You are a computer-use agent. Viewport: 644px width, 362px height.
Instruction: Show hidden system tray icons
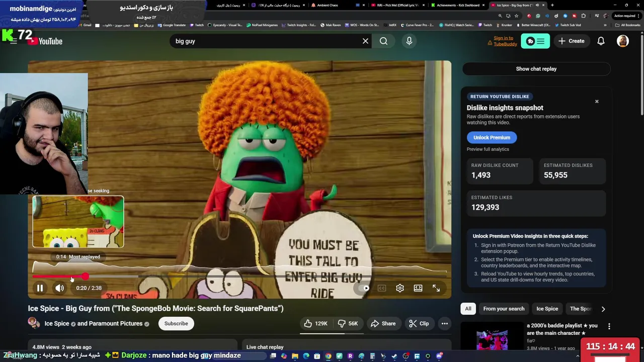pyautogui.click(x=578, y=356)
